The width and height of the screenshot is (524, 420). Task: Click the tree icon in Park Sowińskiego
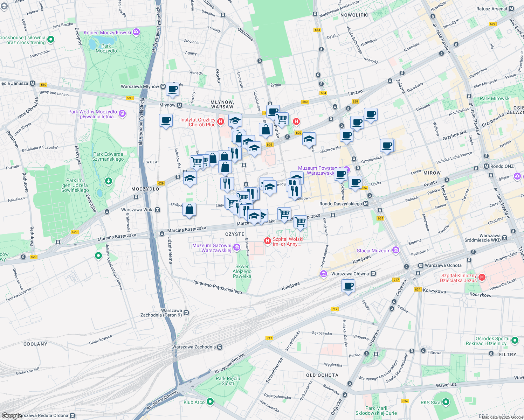[109, 181]
